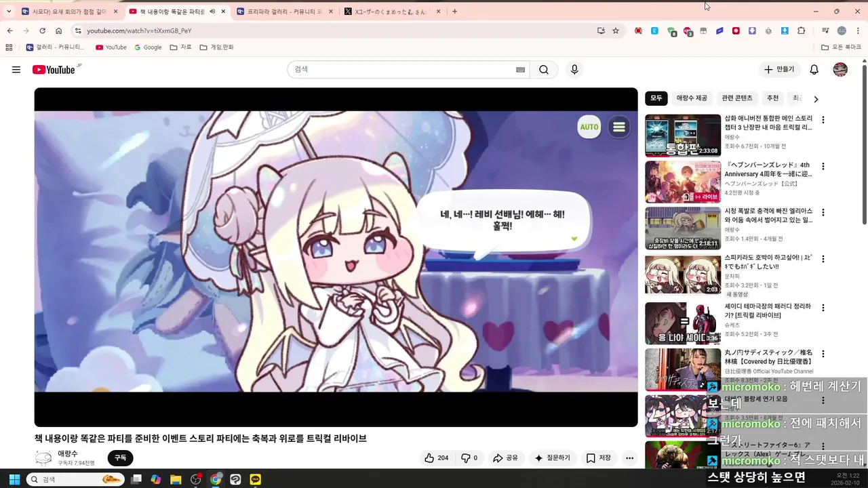Select the 추천 filter chip
868x488 pixels.
coord(772,98)
